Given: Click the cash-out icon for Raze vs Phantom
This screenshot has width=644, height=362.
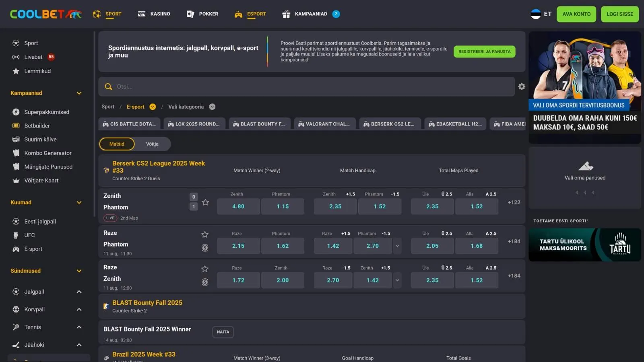Looking at the screenshot, I should pyautogui.click(x=205, y=248).
